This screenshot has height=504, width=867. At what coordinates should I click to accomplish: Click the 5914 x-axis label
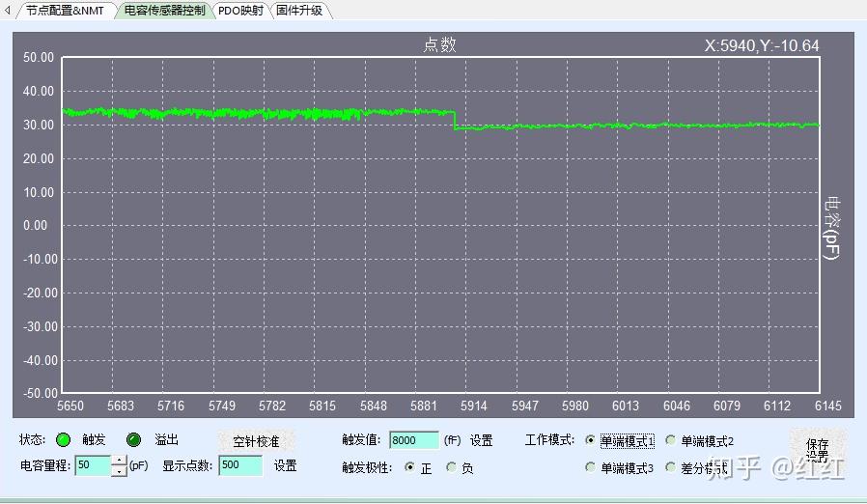coord(474,406)
